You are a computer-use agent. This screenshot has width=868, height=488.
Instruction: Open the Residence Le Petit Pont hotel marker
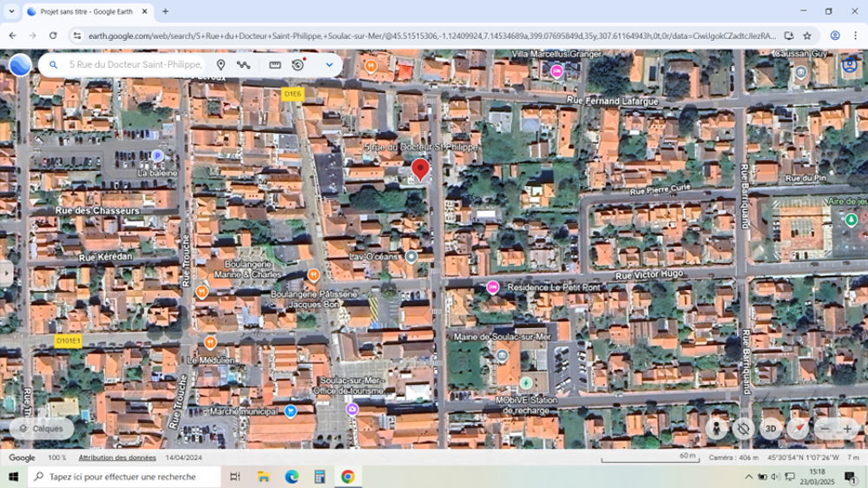pos(493,287)
